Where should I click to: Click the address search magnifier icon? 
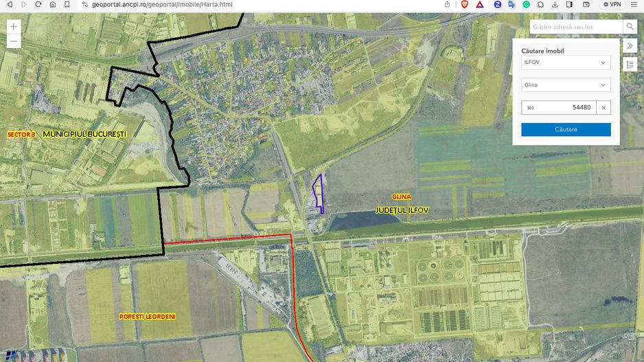point(630,27)
